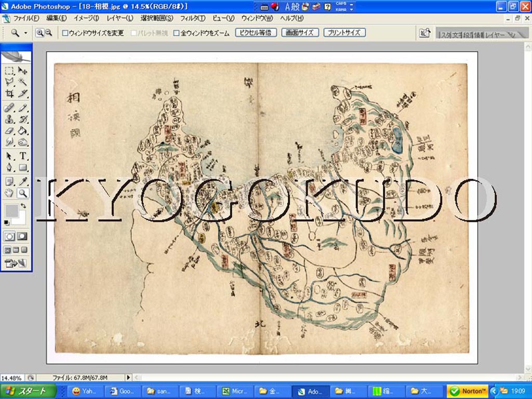The image size is (532, 399).
Task: Select the Healing Brush tool
Action: pyautogui.click(x=9, y=108)
